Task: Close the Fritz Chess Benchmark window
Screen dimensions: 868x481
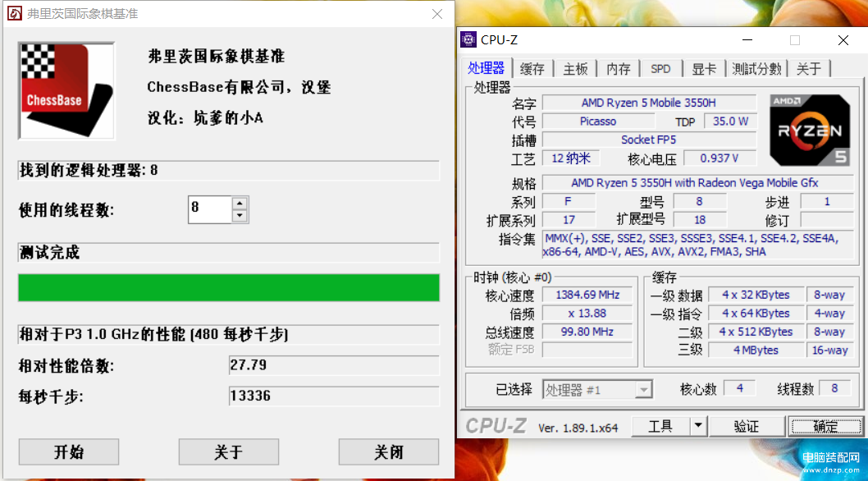Action: (437, 14)
